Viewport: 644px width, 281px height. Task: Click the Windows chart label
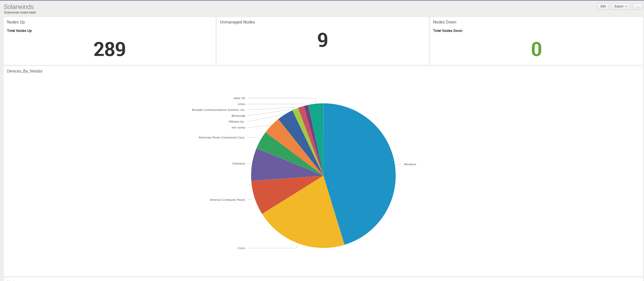410,164
